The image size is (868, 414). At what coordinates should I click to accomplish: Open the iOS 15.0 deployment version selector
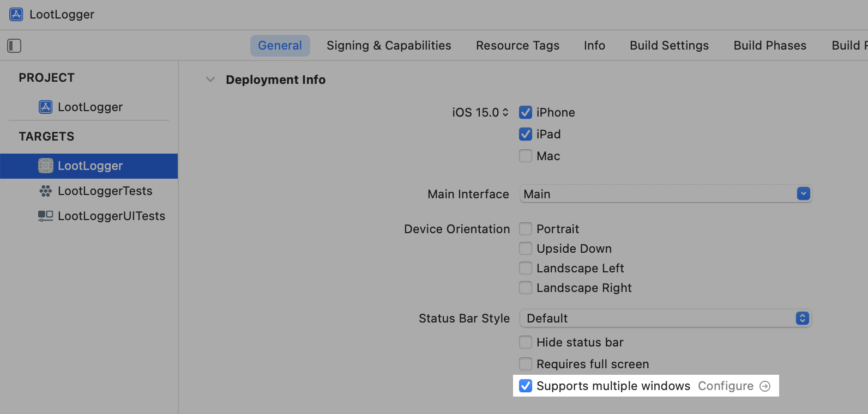tap(480, 112)
